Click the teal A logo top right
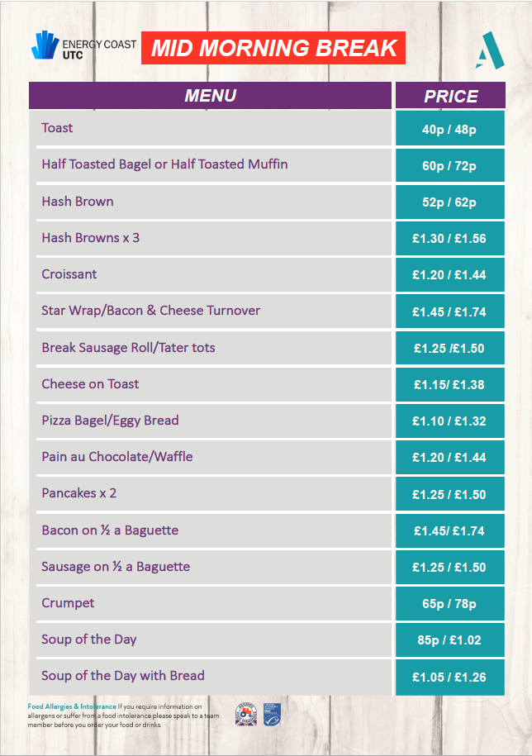Screen dimensions: 532x756 pyautogui.click(x=490, y=50)
